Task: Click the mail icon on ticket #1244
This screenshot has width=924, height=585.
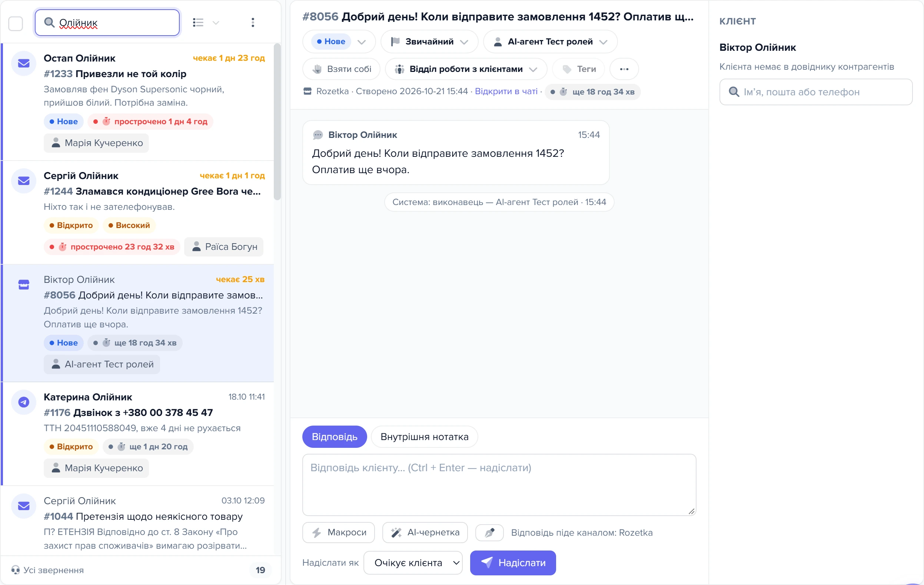Action: [24, 181]
